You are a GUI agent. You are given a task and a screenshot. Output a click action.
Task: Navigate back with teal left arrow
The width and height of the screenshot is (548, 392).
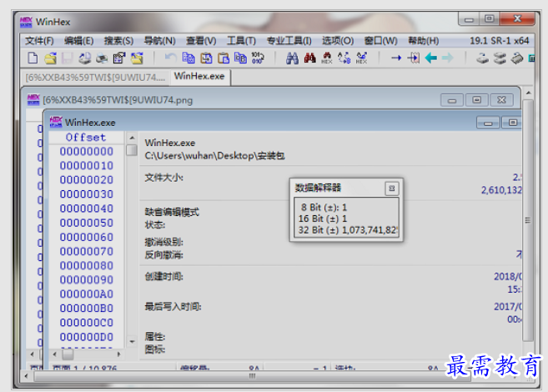click(x=431, y=58)
